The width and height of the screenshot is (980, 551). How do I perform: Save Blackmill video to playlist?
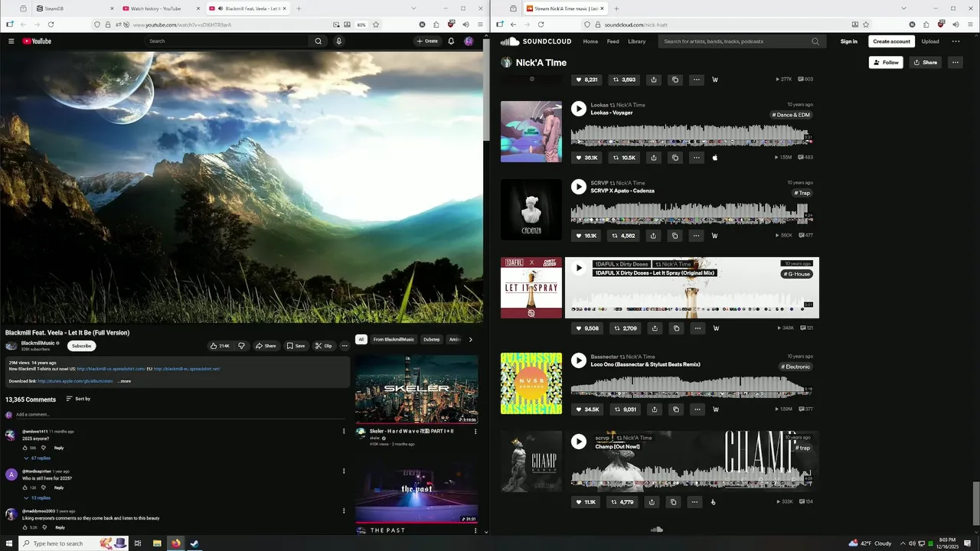(296, 346)
